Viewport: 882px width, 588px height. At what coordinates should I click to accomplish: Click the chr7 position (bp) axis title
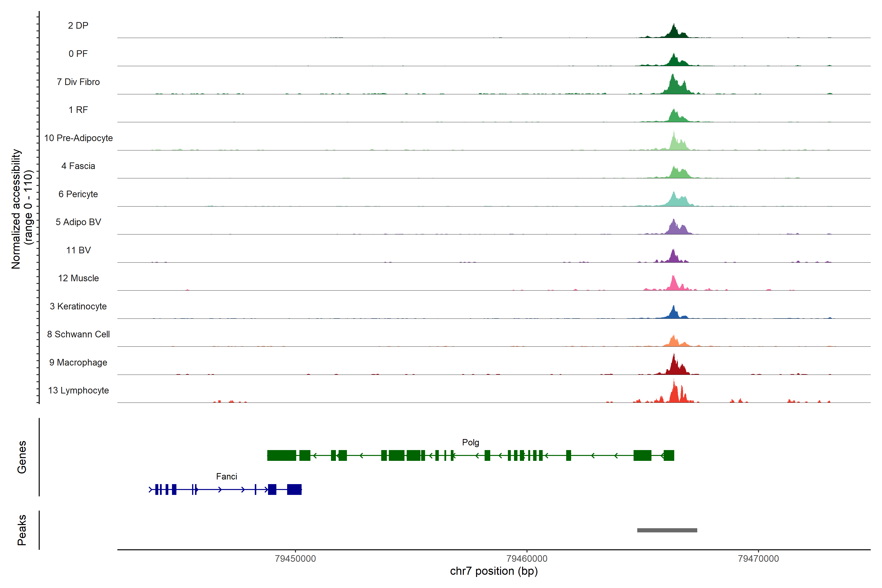[x=493, y=572]
